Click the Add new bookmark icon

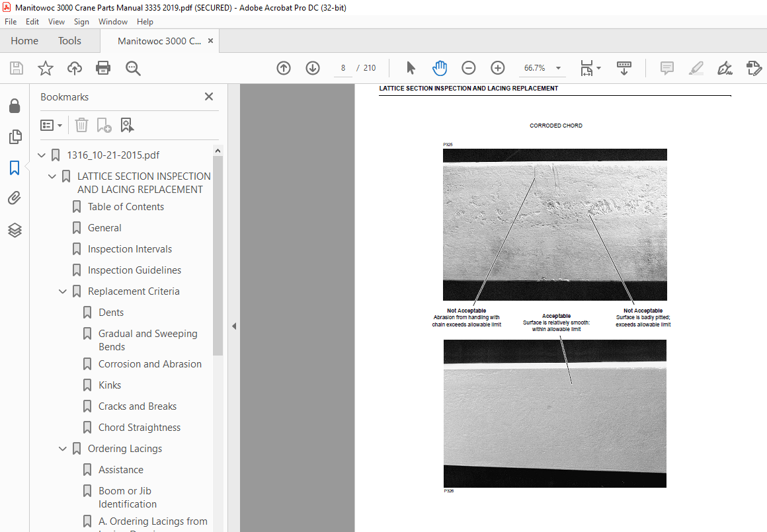(x=104, y=125)
